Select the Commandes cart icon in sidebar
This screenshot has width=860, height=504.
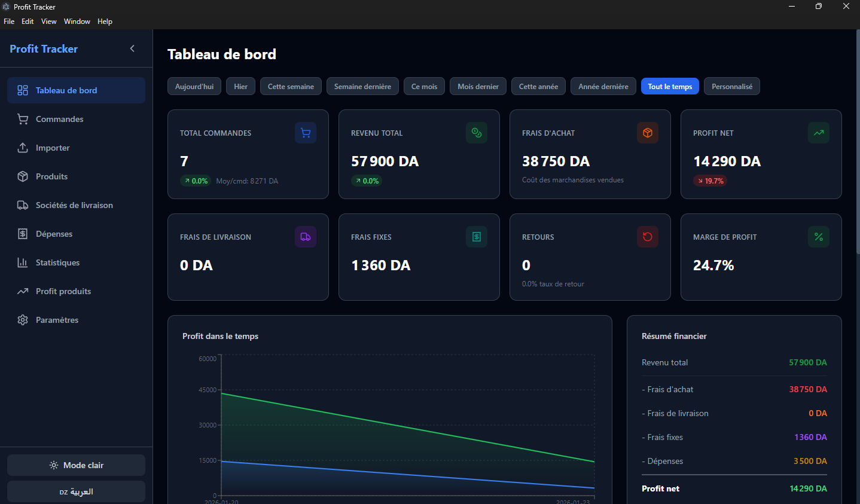click(x=23, y=119)
